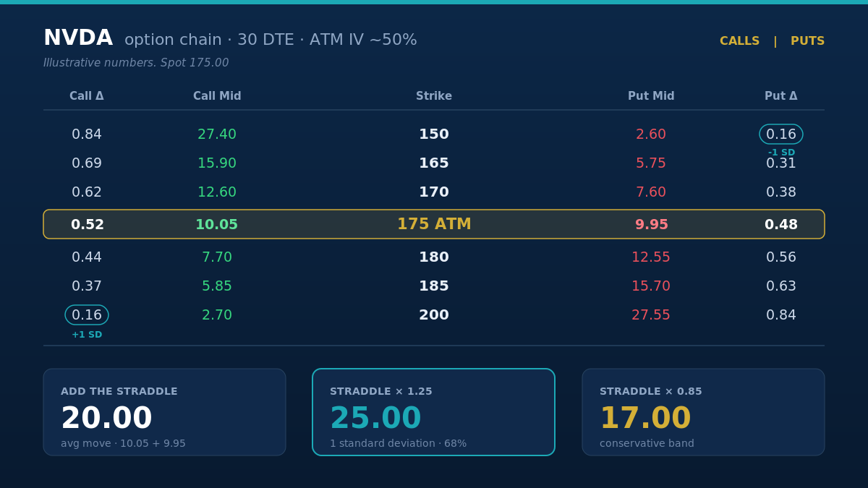Click ATM put delta 0.48
The image size is (868, 488).
point(781,225)
